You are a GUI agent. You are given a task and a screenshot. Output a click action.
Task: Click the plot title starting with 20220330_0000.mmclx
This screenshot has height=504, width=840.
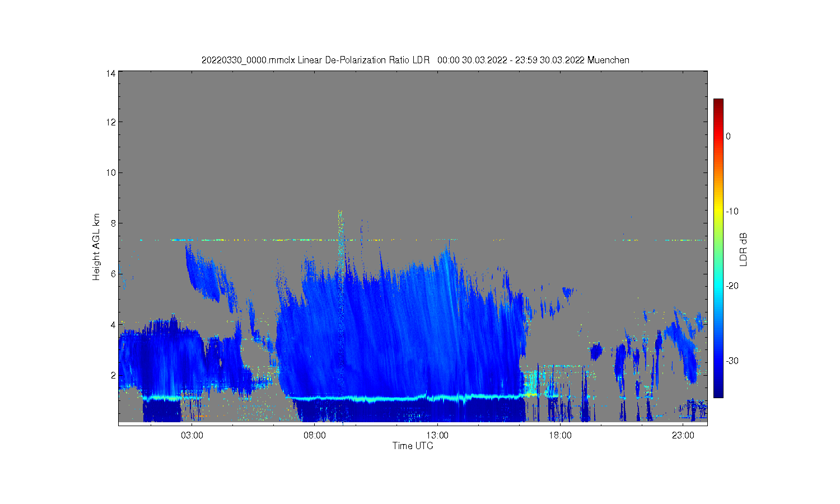[416, 60]
